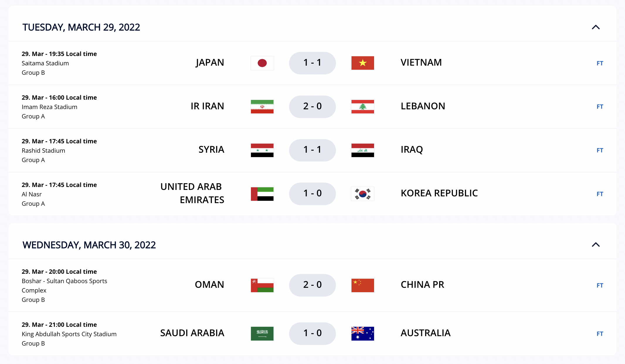
Task: Click the IR Iran flag icon
Action: 262,107
